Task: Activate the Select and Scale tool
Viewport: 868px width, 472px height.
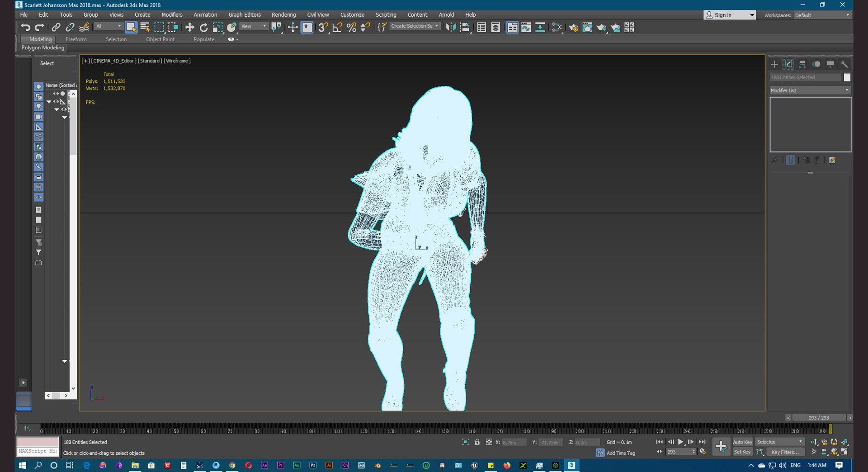Action: 217,28
